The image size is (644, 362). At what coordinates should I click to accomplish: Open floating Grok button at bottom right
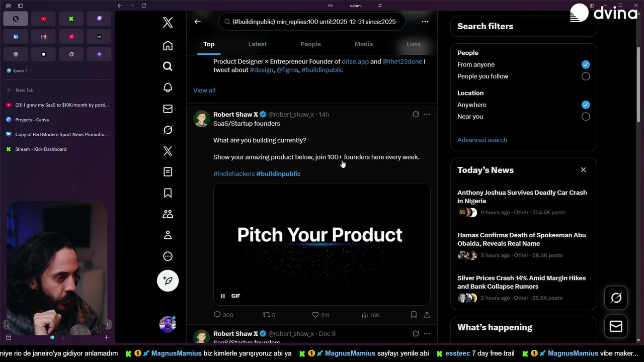click(x=616, y=298)
